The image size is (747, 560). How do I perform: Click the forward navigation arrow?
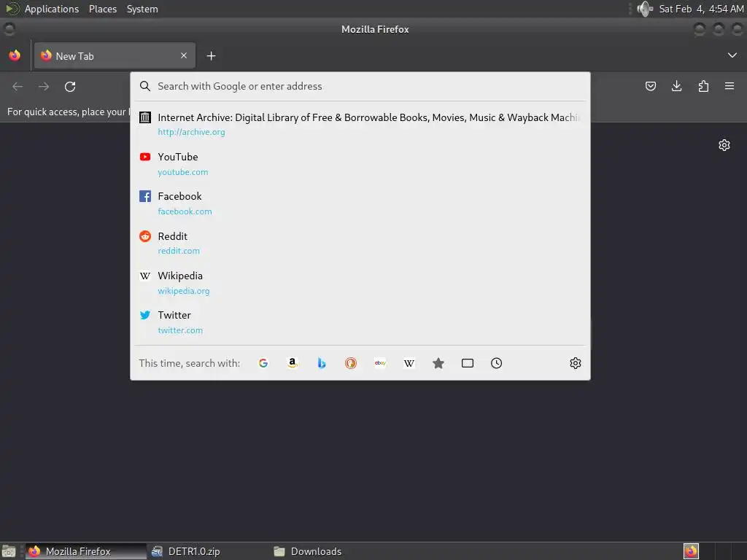[x=44, y=87]
